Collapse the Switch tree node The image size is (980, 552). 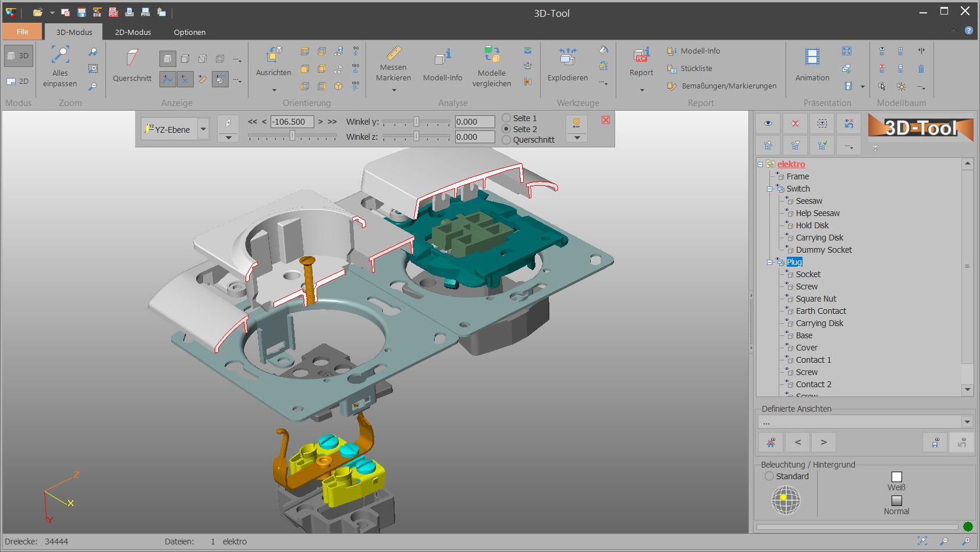(x=769, y=189)
